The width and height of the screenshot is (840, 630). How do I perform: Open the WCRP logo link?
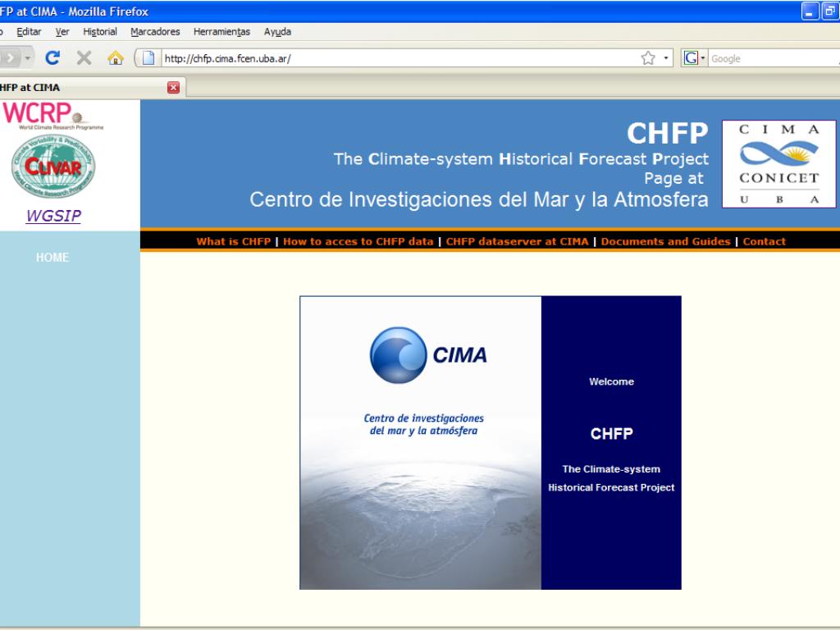(x=53, y=115)
